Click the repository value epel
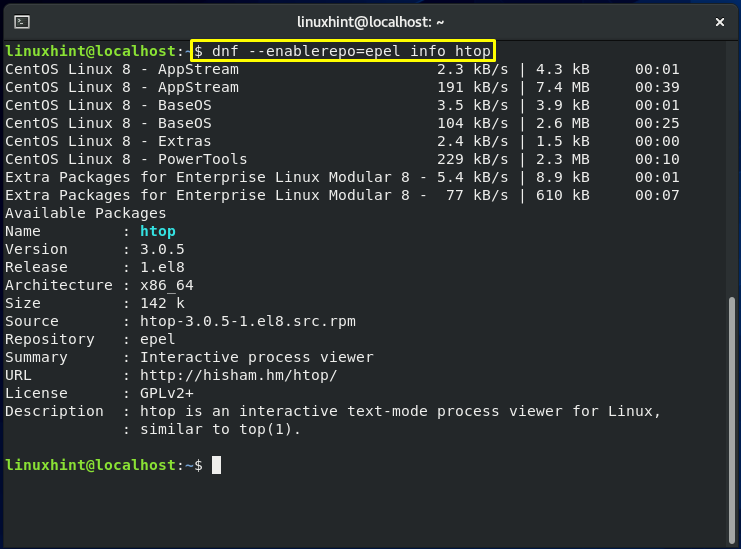741x549 pixels. tap(157, 339)
